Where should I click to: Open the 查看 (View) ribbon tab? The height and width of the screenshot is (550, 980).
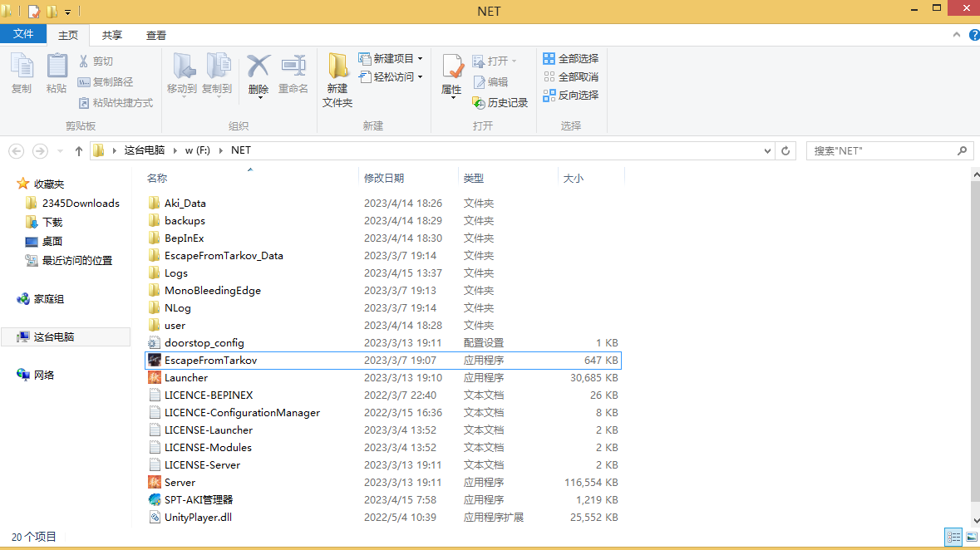156,35
